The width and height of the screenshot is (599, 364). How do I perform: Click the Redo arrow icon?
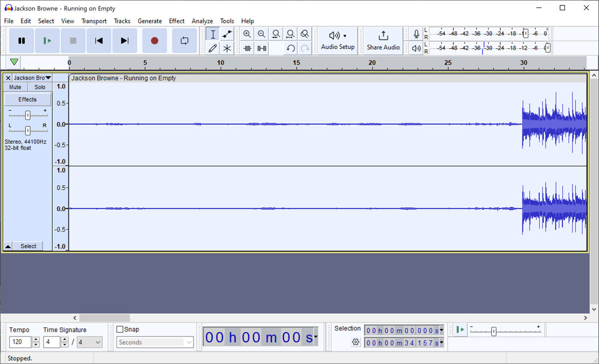pos(305,48)
